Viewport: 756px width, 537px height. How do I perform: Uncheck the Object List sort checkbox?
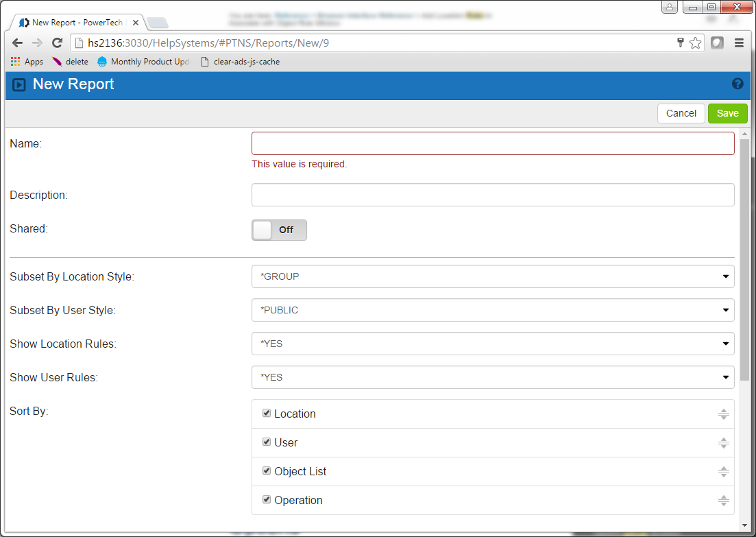[267, 471]
